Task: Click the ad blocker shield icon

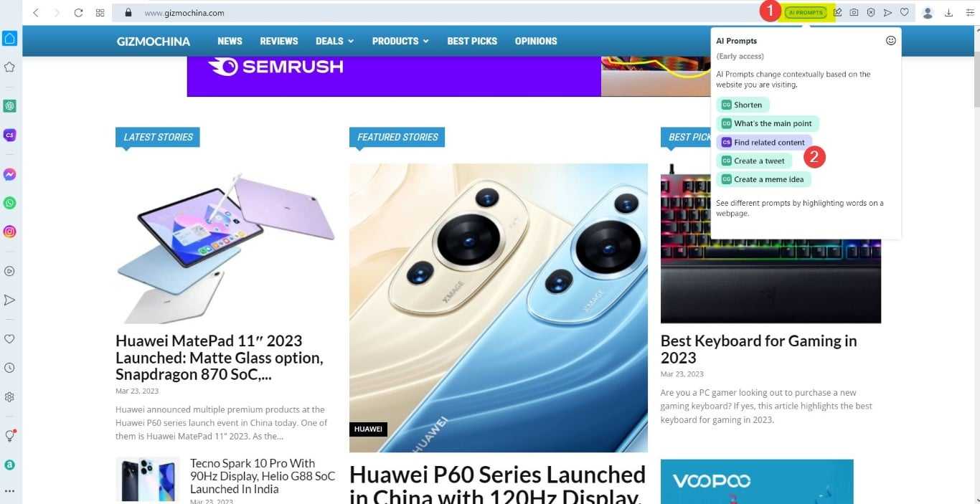Action: click(871, 12)
